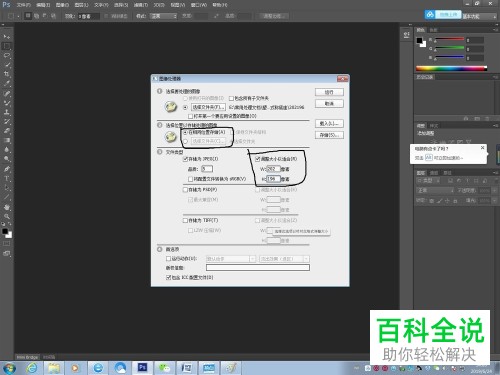Screen dimensions: 500x375
Task: Toggle JPEG Resize to Fit checkbox
Action: 257,159
